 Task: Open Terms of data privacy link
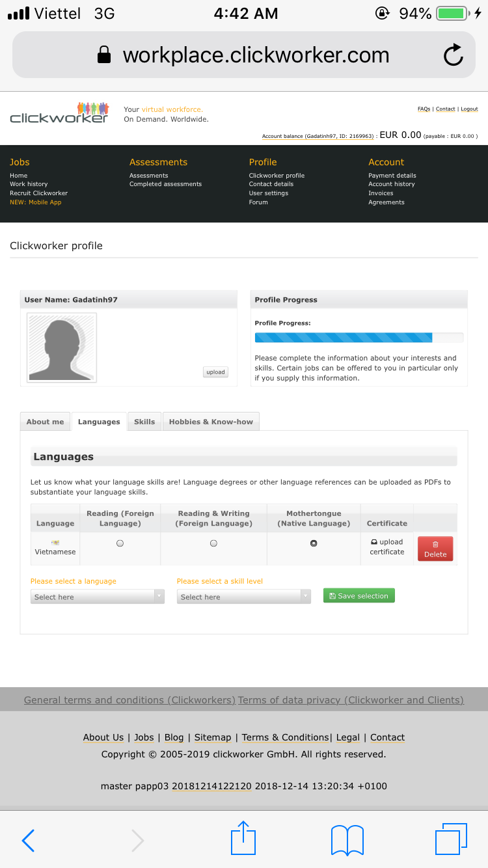pyautogui.click(x=351, y=700)
